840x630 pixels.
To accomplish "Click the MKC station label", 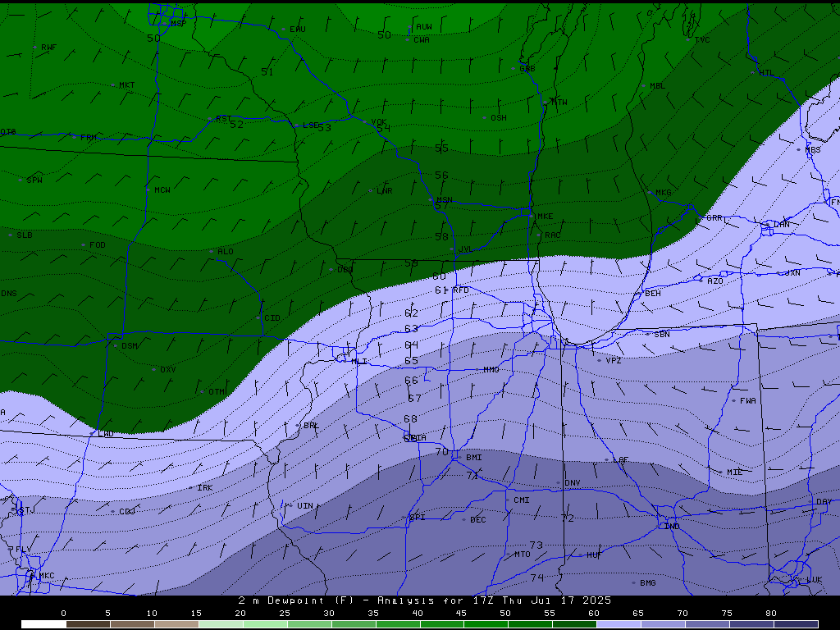I will point(47,576).
